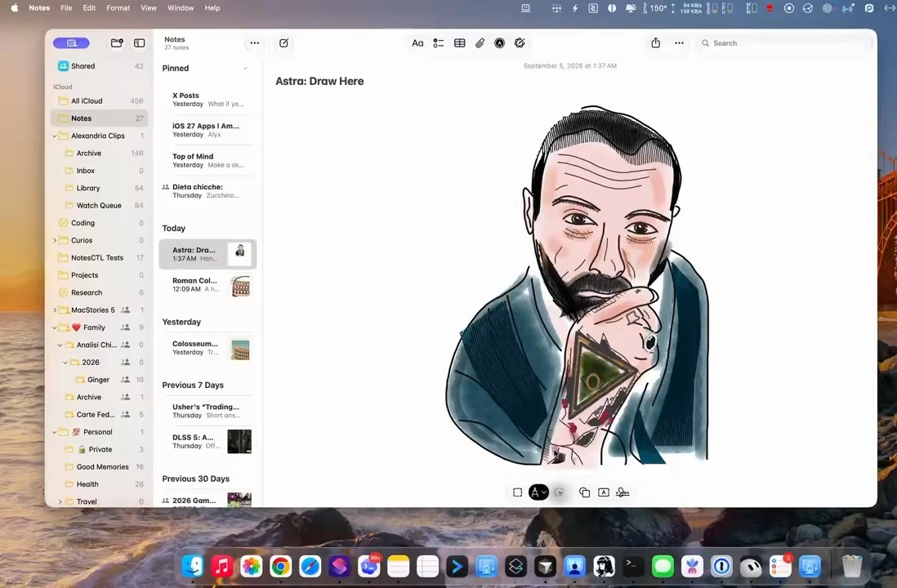The height and width of the screenshot is (588, 897).
Task: Click the Colosseum note thumbnail
Action: [241, 349]
